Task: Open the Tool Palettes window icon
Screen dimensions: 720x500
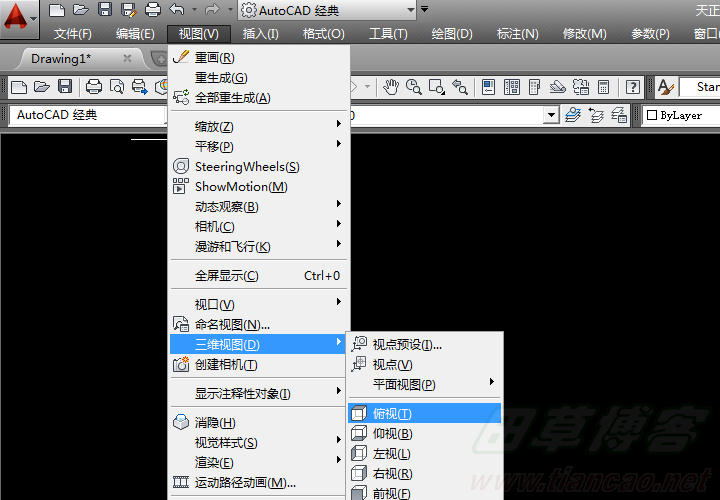Action: point(534,87)
